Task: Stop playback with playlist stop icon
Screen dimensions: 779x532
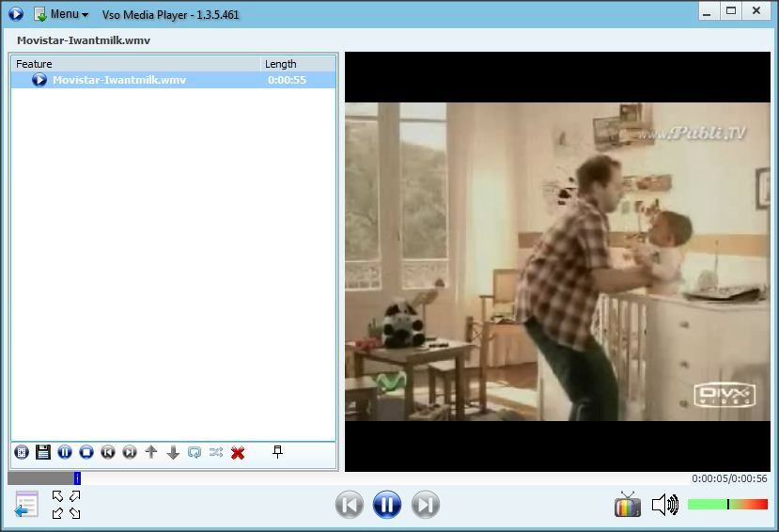Action: tap(86, 452)
